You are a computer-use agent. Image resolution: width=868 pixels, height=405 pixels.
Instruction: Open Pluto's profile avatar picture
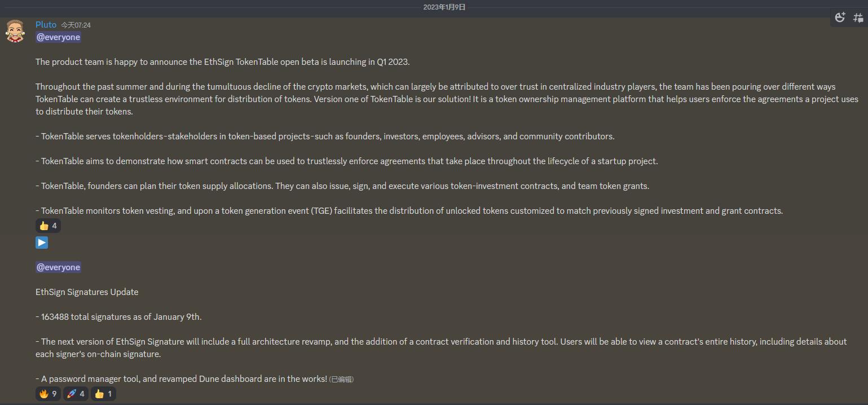pyautogui.click(x=15, y=31)
